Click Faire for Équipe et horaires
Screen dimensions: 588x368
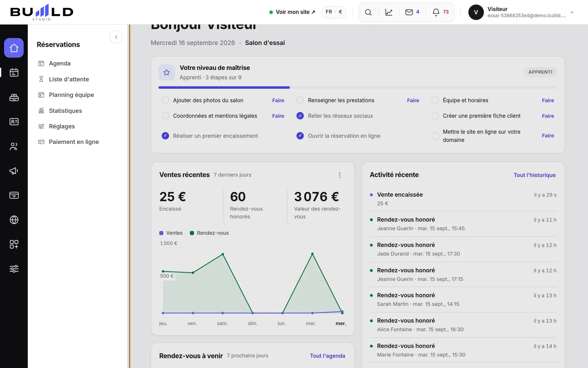548,100
